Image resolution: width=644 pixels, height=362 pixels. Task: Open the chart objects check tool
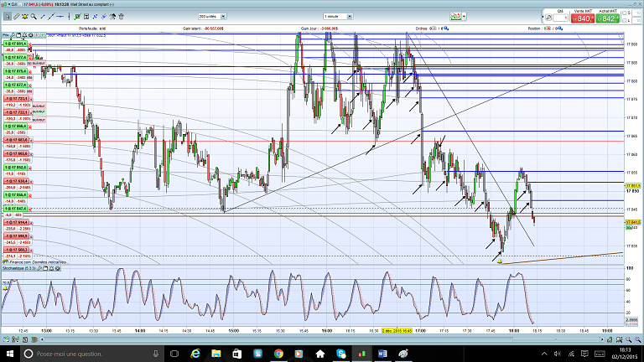77,17
